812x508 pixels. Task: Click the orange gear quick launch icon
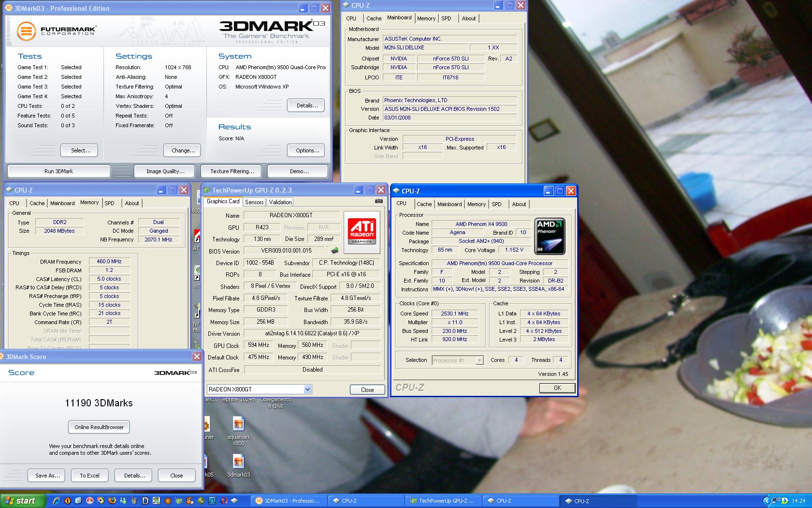tap(168, 501)
